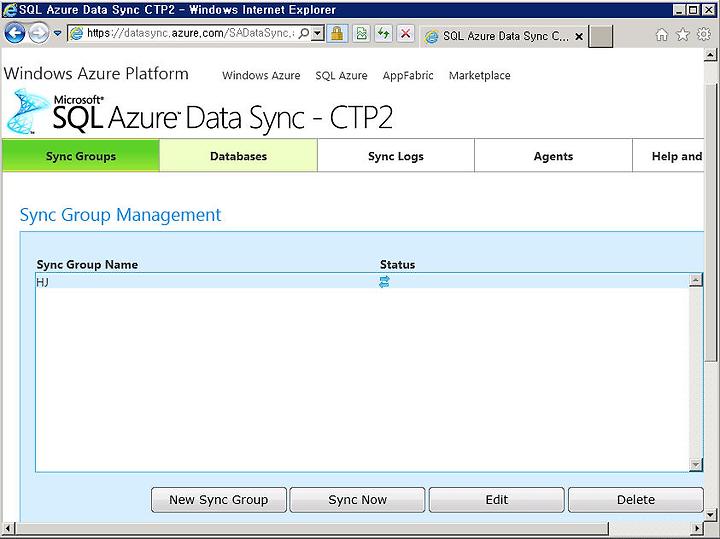The image size is (720, 539).
Task: Select the HJ sync group row
Action: click(x=362, y=281)
